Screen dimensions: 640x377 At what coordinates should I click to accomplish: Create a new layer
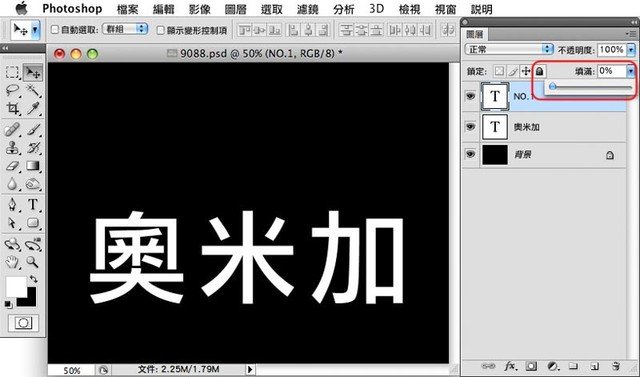[595, 366]
